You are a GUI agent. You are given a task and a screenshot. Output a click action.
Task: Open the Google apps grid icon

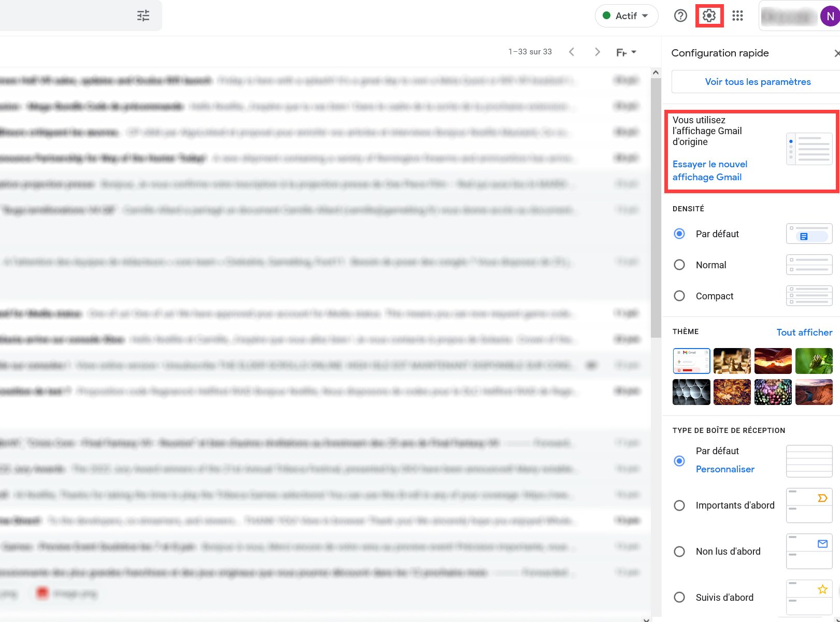coord(737,16)
